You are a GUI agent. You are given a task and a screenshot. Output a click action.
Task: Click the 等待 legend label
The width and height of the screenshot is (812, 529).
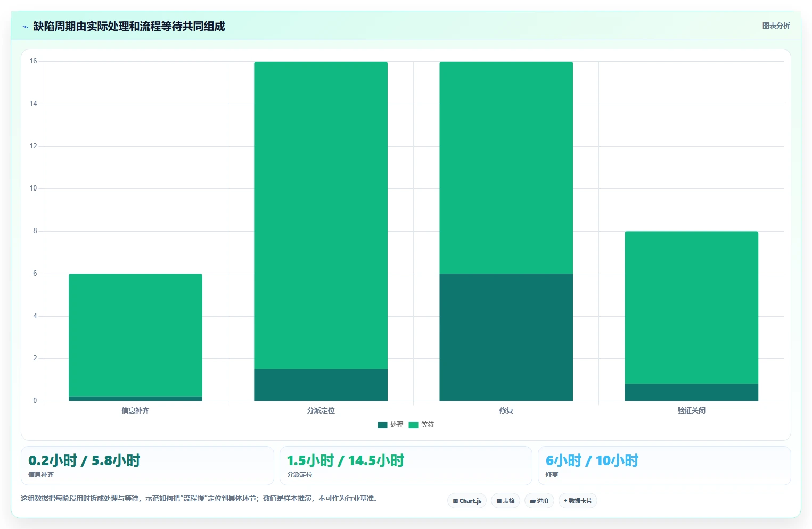[x=428, y=425]
